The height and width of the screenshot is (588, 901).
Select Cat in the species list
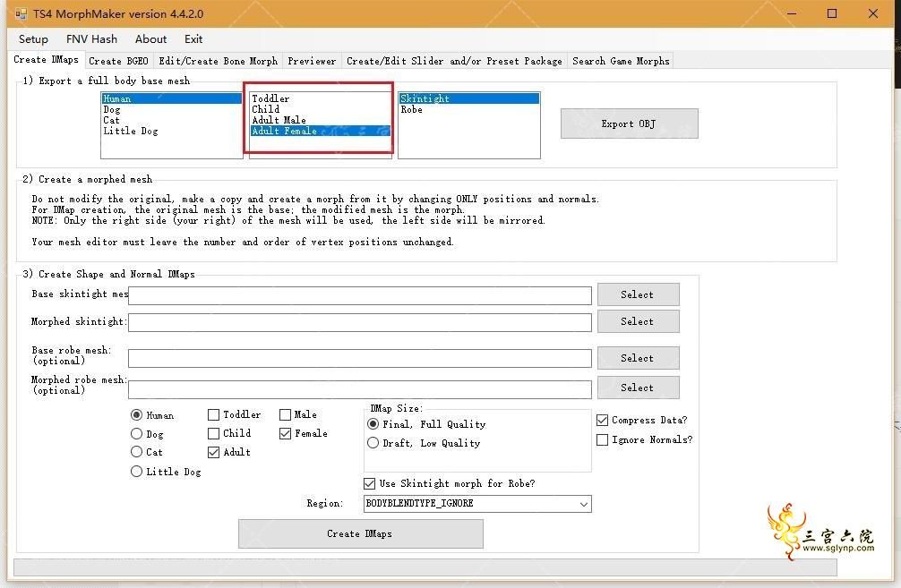171,120
